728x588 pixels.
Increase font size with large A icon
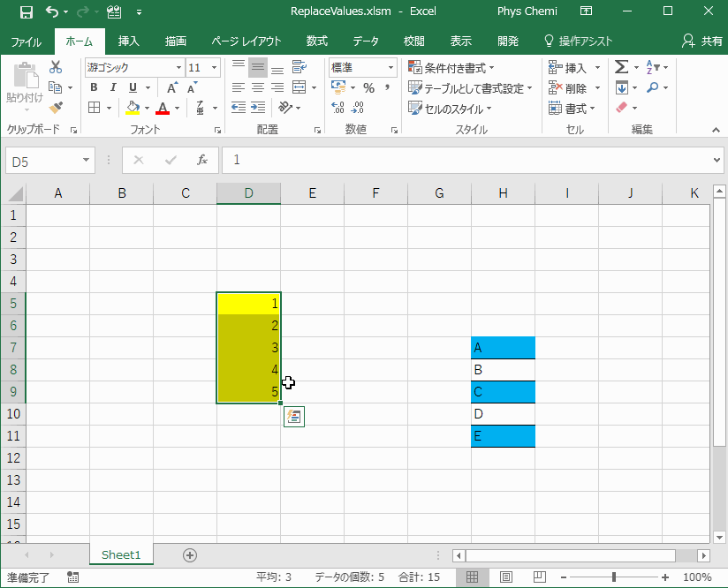[172, 87]
